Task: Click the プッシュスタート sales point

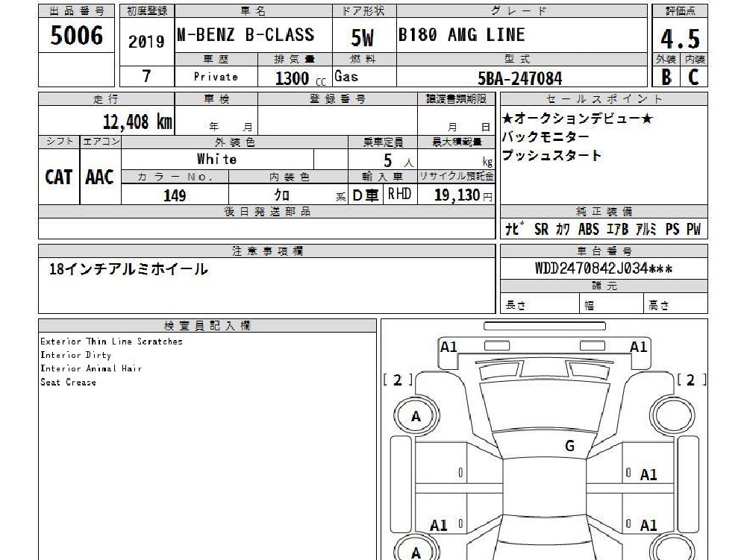Action: tap(551, 155)
